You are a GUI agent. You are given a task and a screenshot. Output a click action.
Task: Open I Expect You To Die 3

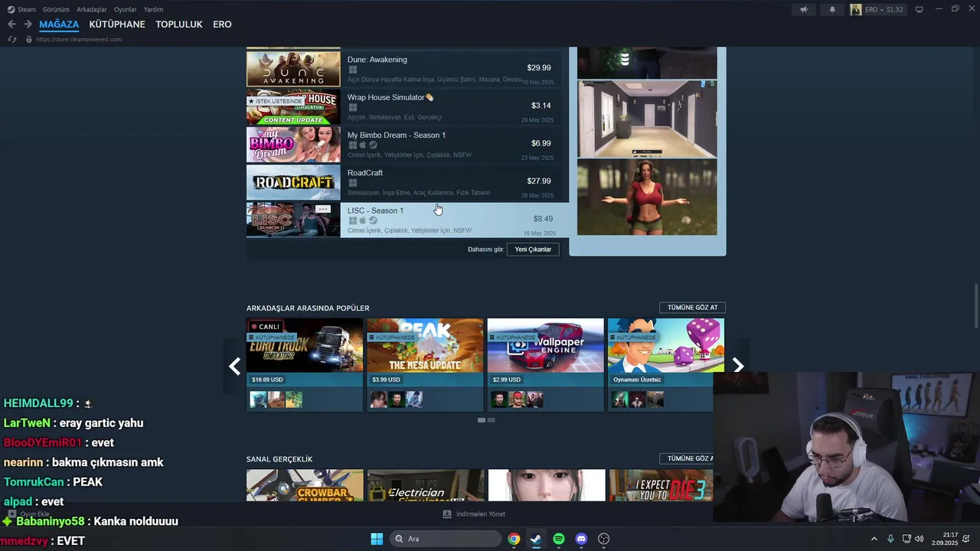click(x=661, y=485)
